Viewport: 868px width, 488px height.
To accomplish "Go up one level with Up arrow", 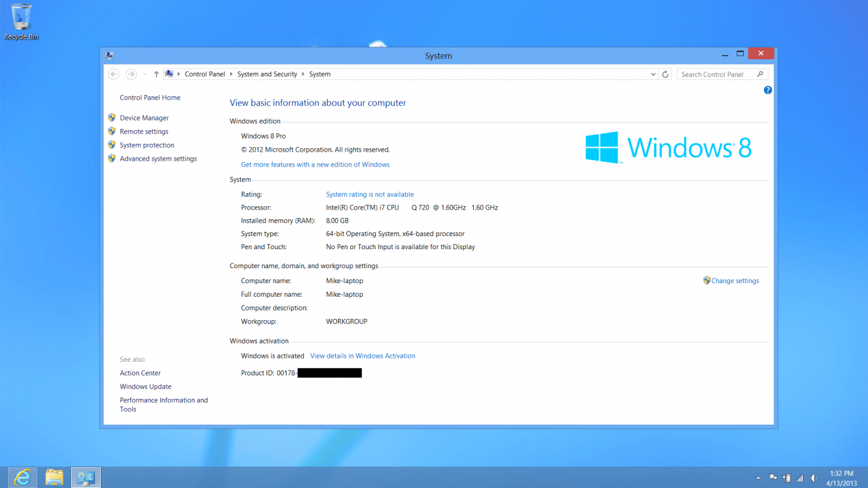I will point(156,74).
